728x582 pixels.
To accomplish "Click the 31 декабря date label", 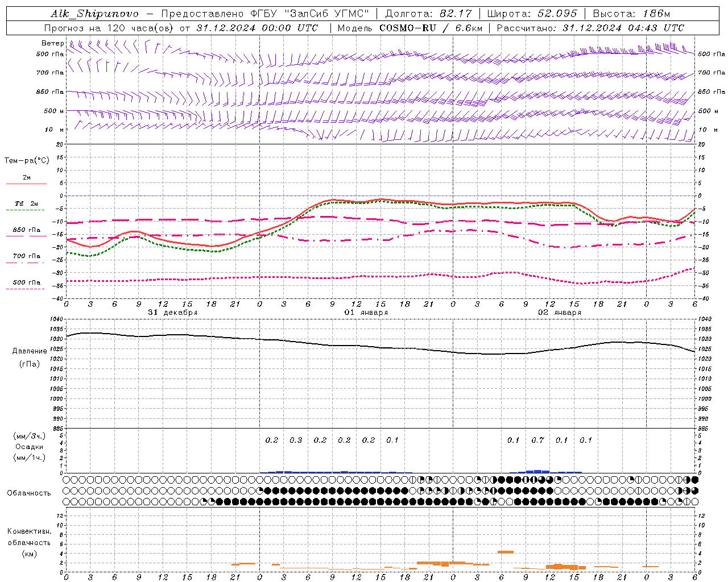I will coord(173,313).
